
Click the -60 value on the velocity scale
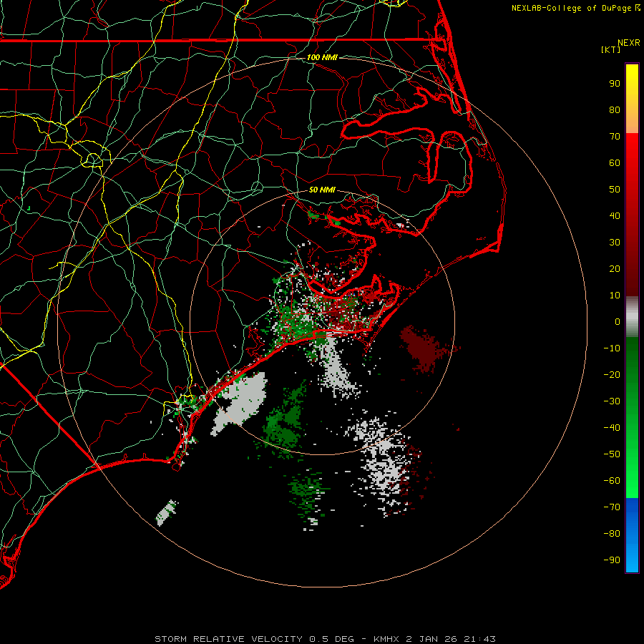[x=612, y=481]
